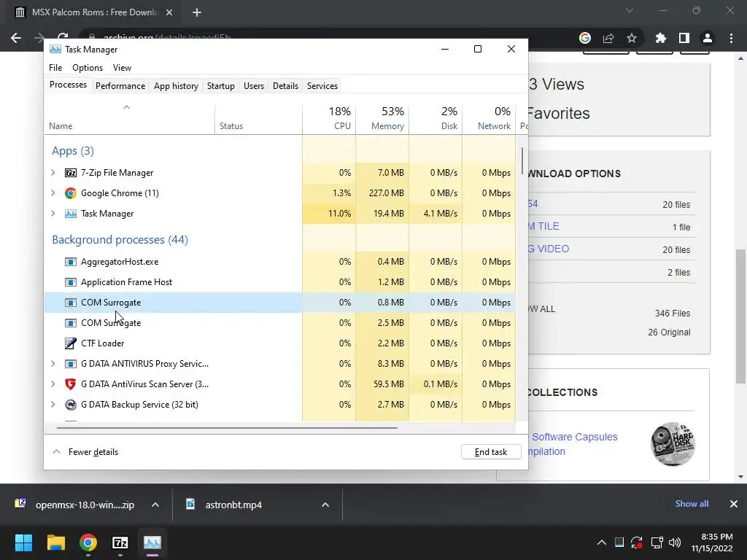The height and width of the screenshot is (560, 747).
Task: Click the Chrome icon on the taskbar
Action: (x=88, y=542)
